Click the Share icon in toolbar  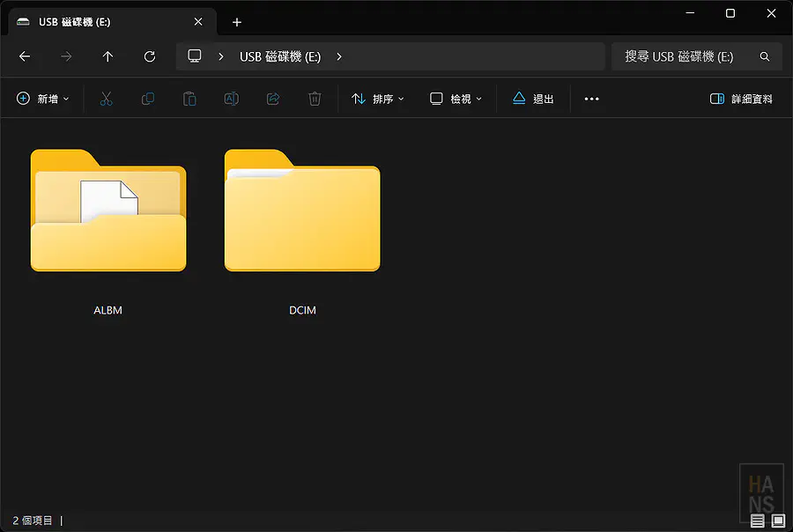pyautogui.click(x=273, y=99)
